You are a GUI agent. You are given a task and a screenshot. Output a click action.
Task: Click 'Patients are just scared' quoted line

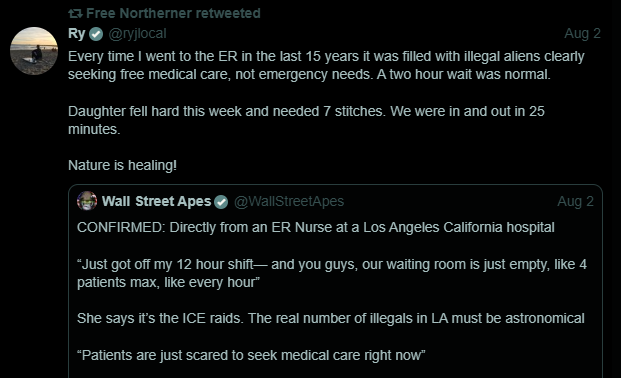(251, 355)
